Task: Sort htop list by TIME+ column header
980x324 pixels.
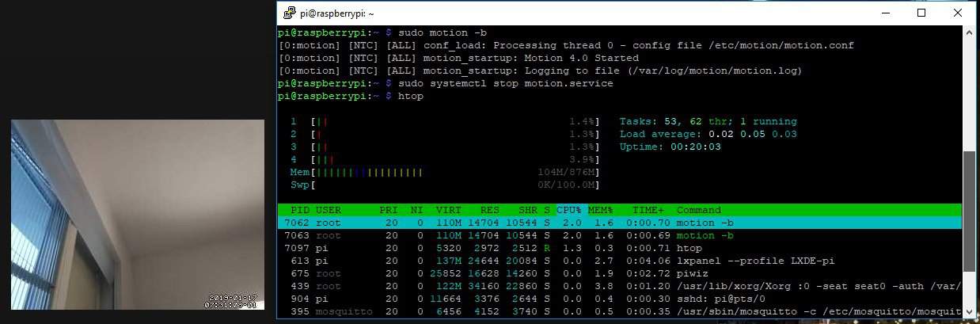Action: coord(648,210)
